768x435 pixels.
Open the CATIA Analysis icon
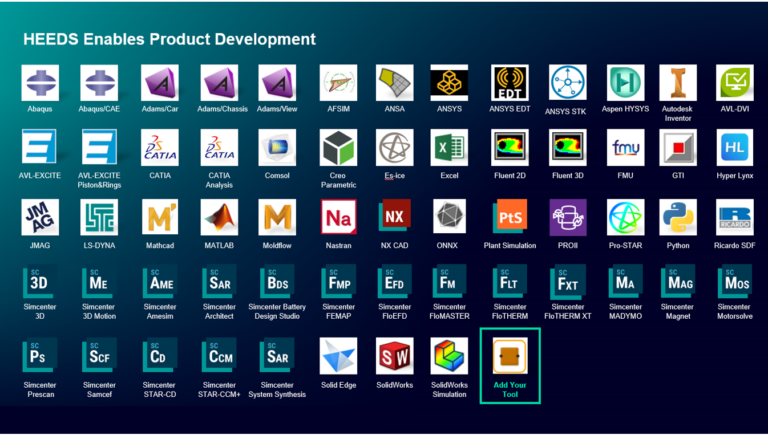219,148
